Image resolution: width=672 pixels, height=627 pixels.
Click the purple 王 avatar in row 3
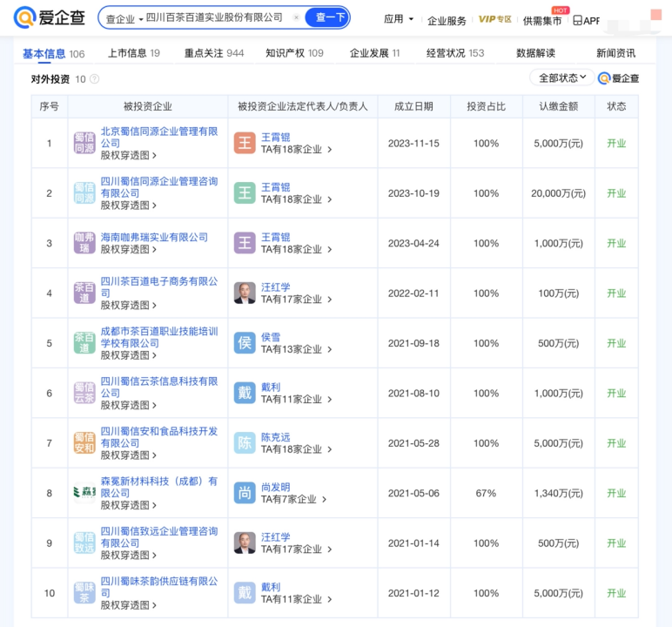[245, 243]
